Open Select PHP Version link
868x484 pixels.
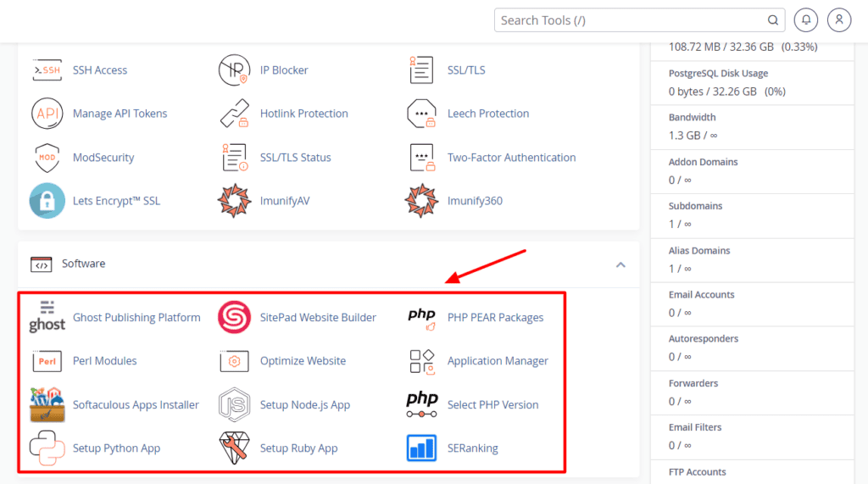click(492, 405)
